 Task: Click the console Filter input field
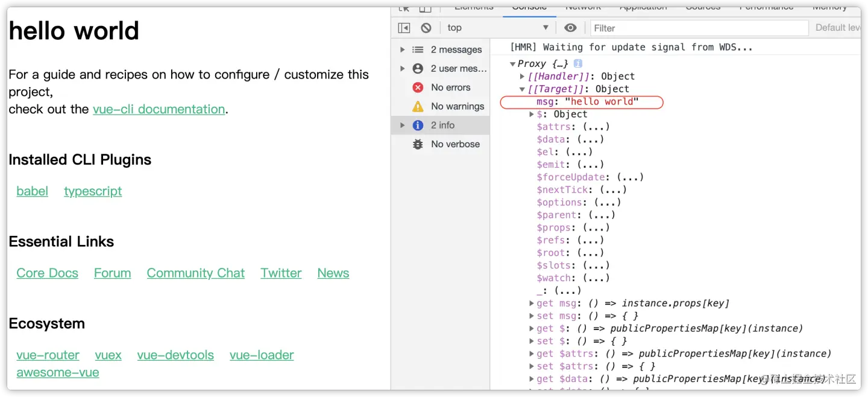[x=699, y=28]
